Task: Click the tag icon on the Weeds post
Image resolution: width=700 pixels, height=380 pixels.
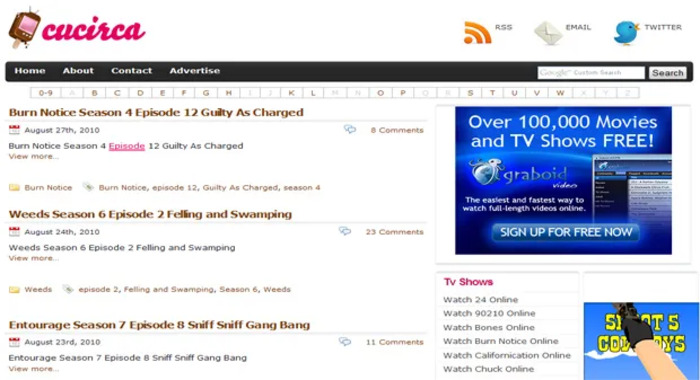Action: (68, 289)
